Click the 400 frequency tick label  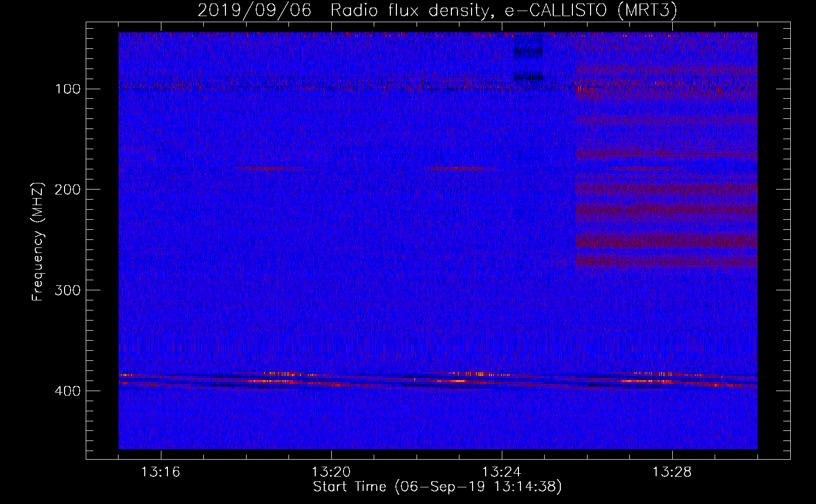click(x=67, y=392)
